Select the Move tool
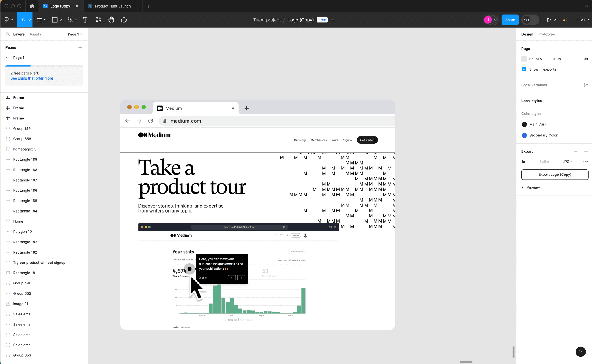The width and height of the screenshot is (592, 364). pos(23,20)
